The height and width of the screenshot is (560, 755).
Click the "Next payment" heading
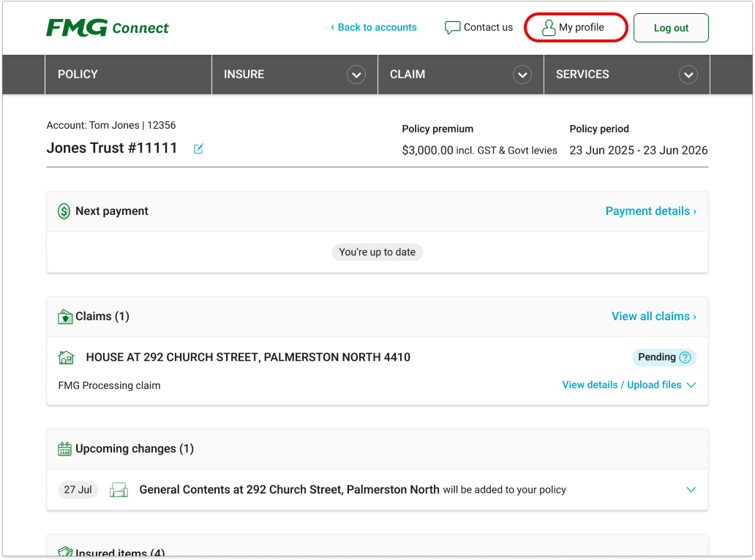tap(112, 211)
